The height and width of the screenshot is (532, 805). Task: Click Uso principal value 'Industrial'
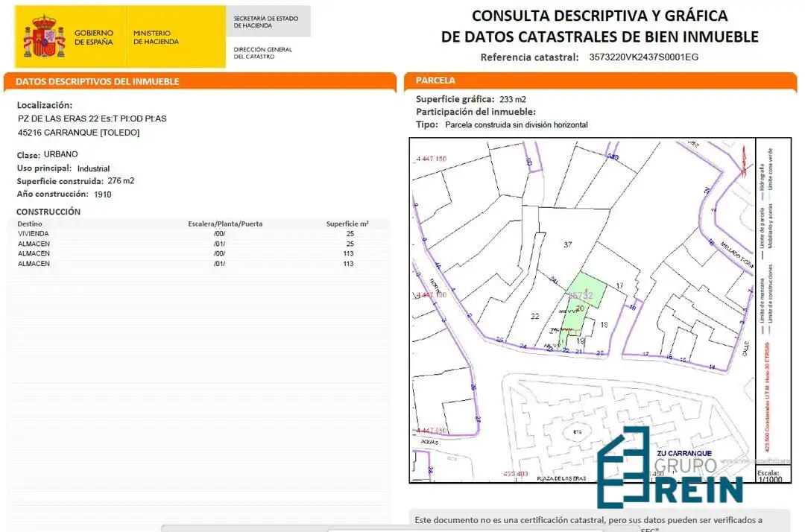(x=93, y=168)
